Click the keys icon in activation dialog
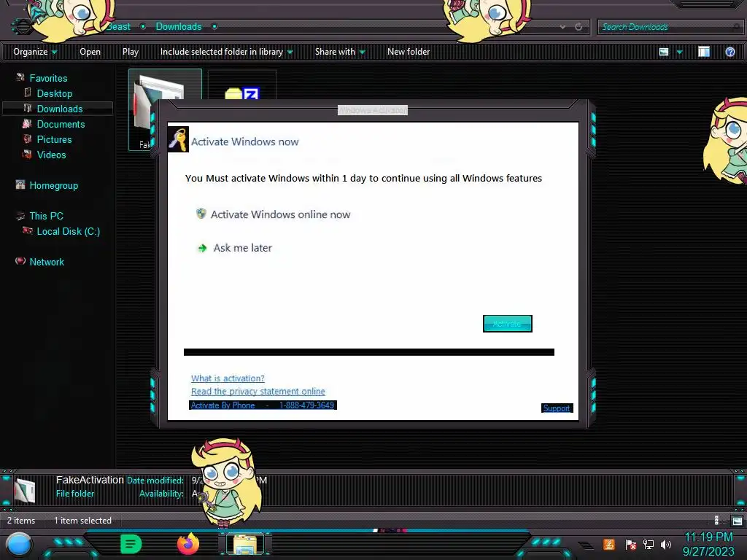Viewport: 747px width, 560px height. (178, 139)
